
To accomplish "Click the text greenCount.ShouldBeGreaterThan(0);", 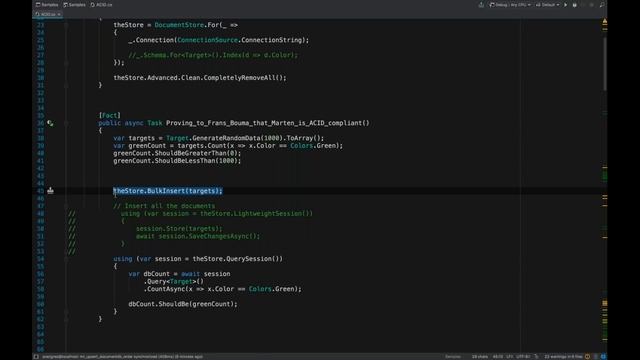I will [x=177, y=153].
